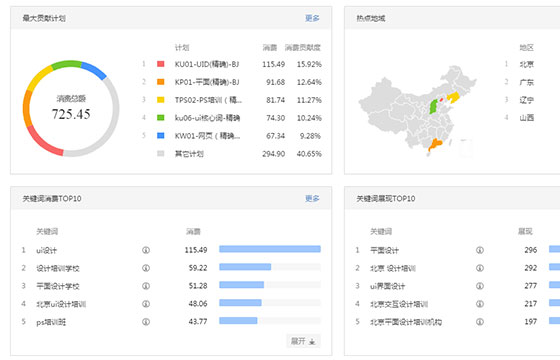
Task: Click info icon beside 设计培训学校 keyword
Action: pos(146,268)
